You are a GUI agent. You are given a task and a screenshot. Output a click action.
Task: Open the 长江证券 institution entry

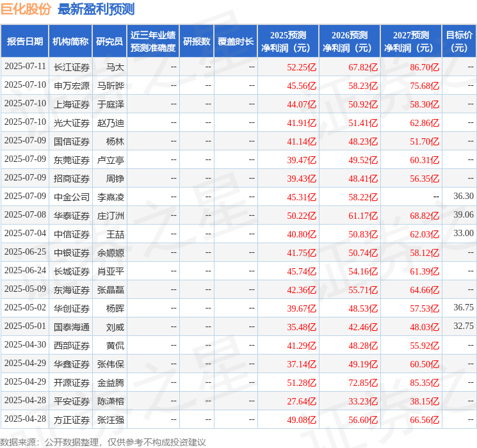72,67
